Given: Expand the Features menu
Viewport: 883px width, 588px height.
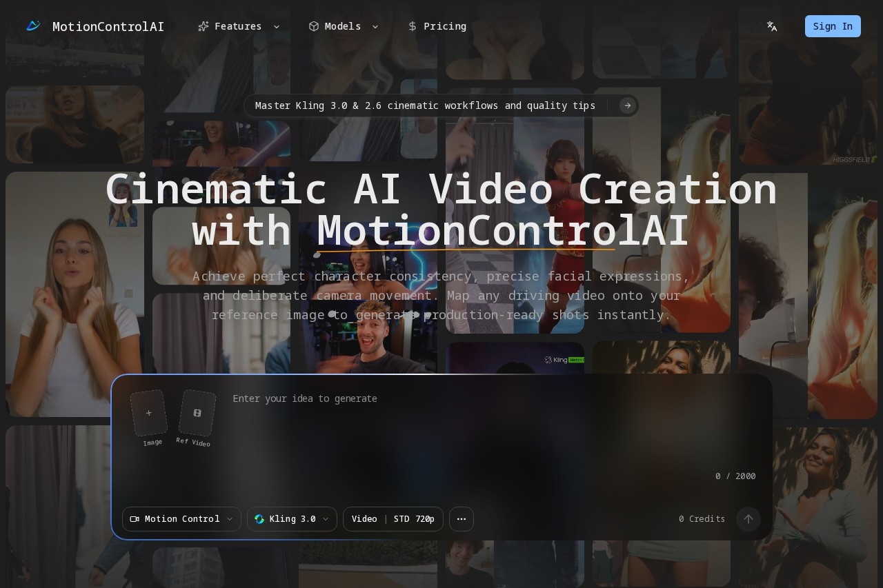Looking at the screenshot, I should pyautogui.click(x=239, y=26).
